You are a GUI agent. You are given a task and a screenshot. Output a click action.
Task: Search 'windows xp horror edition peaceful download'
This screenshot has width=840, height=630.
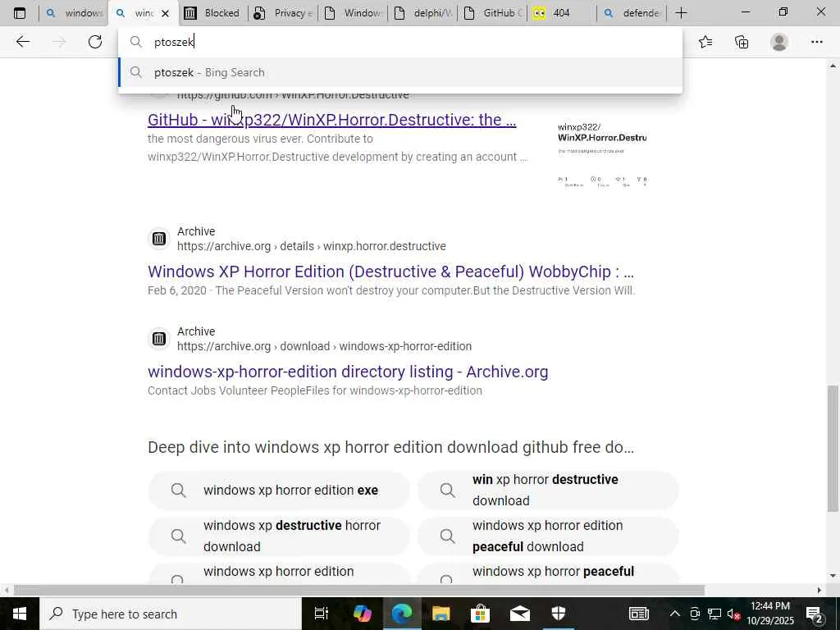(547, 536)
